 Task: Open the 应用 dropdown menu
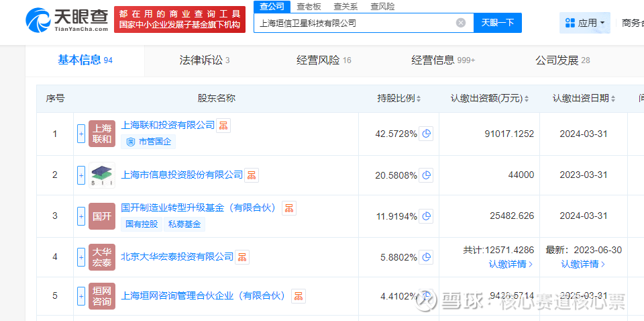point(585,23)
